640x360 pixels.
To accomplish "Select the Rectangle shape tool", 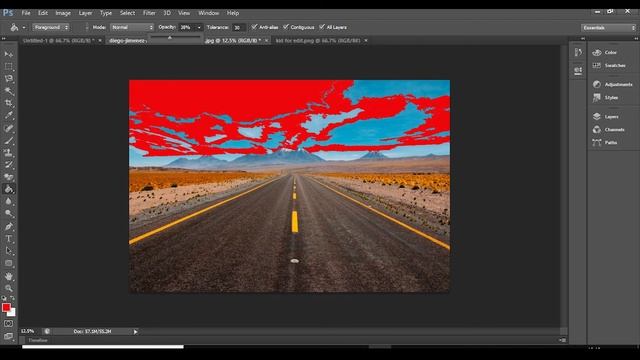I will [9, 263].
